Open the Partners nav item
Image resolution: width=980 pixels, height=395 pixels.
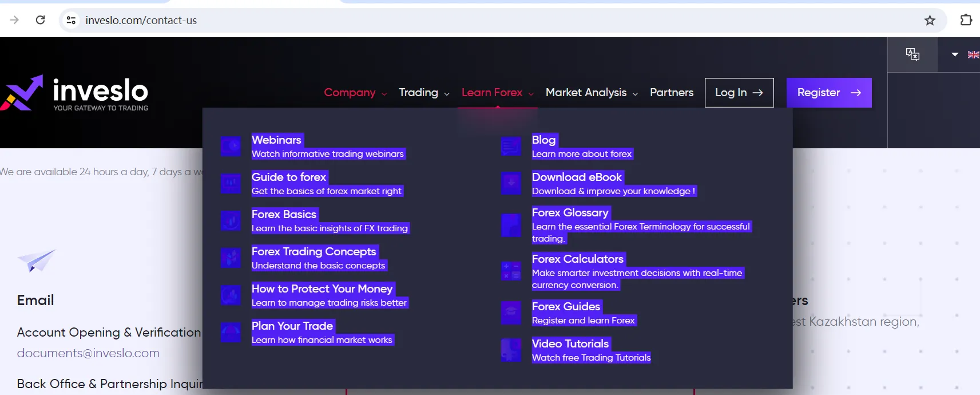coord(672,93)
